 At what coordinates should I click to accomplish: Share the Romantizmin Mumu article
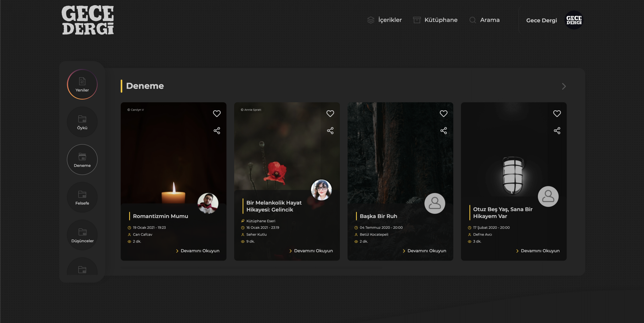click(217, 131)
